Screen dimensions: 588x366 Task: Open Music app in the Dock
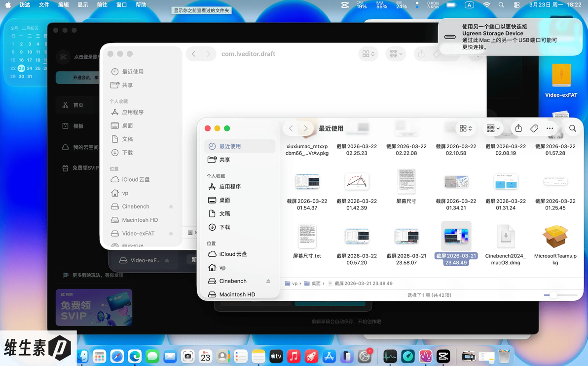click(x=294, y=356)
